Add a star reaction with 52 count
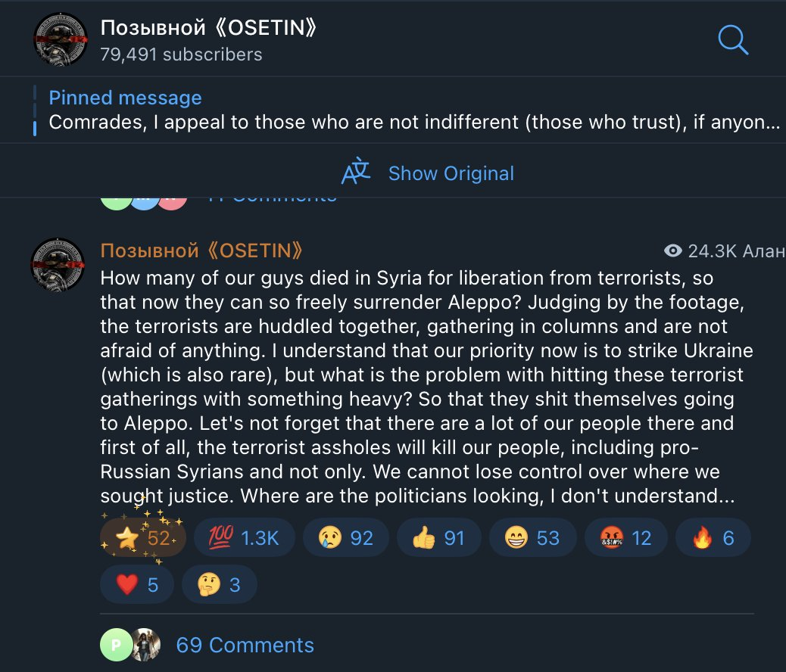The image size is (786, 672). (x=143, y=538)
